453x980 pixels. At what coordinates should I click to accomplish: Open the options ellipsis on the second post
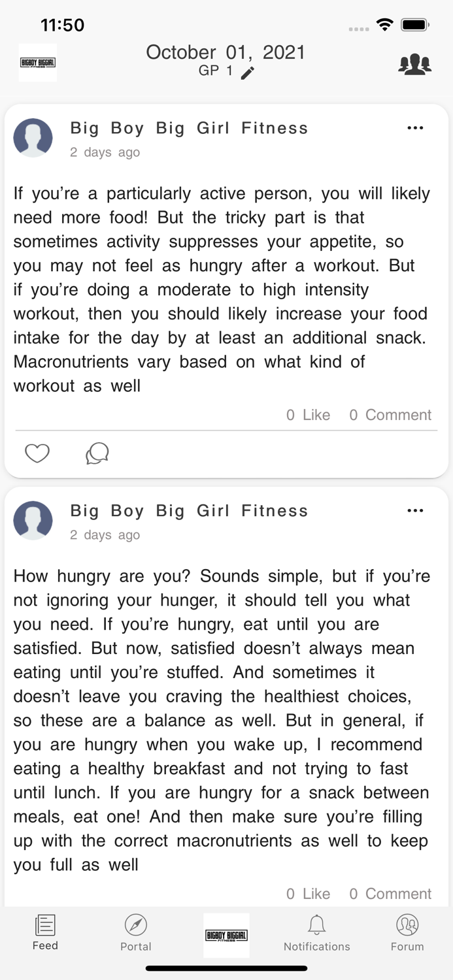(416, 510)
